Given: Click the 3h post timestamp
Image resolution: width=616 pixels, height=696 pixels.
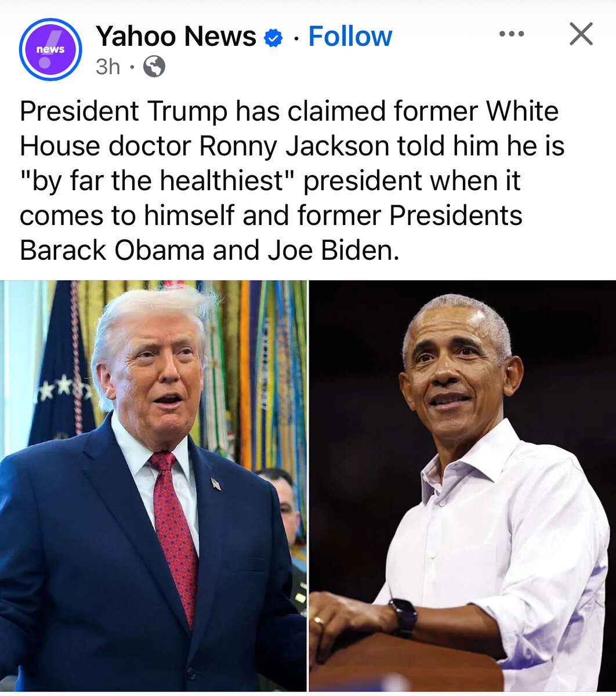Looking at the screenshot, I should pyautogui.click(x=108, y=67).
